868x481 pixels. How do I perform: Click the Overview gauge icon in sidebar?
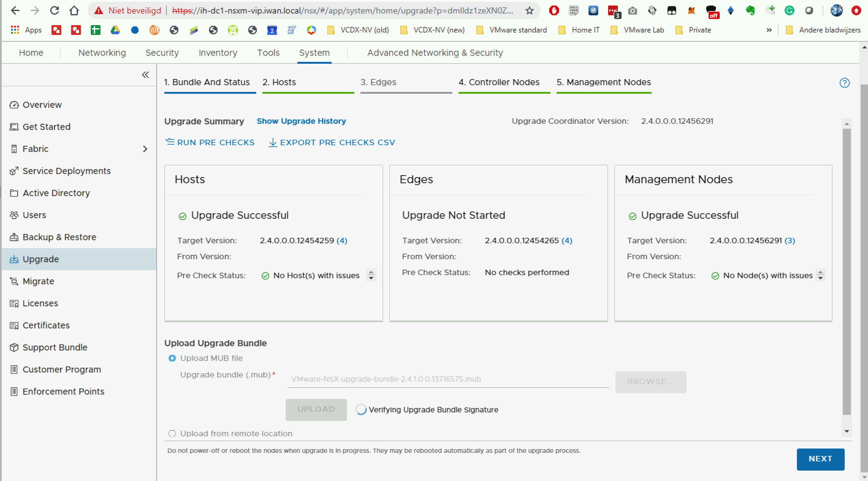click(14, 105)
